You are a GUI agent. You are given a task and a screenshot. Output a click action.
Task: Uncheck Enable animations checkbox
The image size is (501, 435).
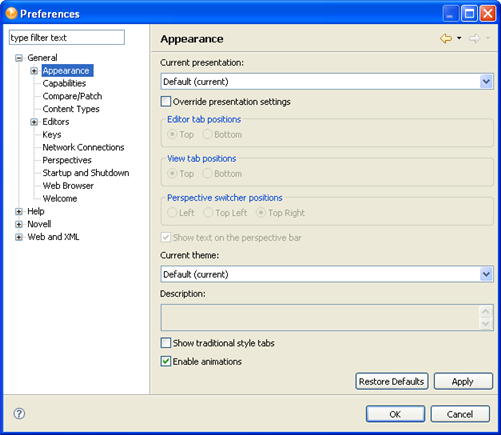(x=166, y=361)
